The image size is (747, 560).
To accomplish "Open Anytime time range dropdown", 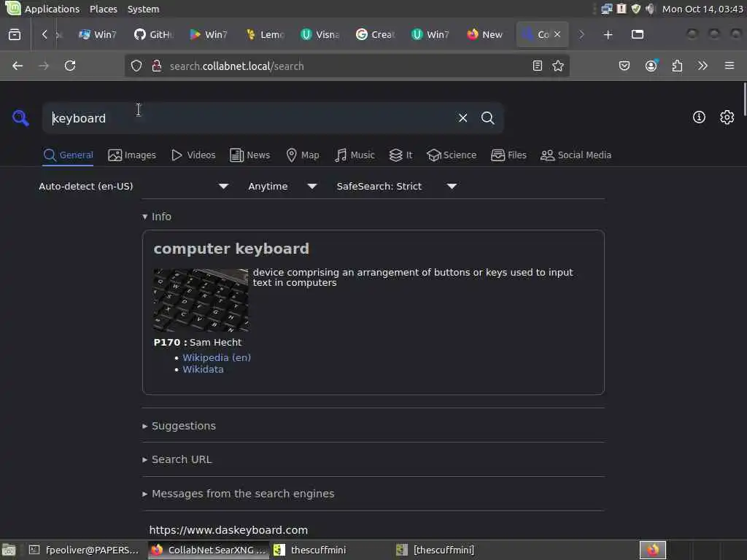I will click(282, 186).
